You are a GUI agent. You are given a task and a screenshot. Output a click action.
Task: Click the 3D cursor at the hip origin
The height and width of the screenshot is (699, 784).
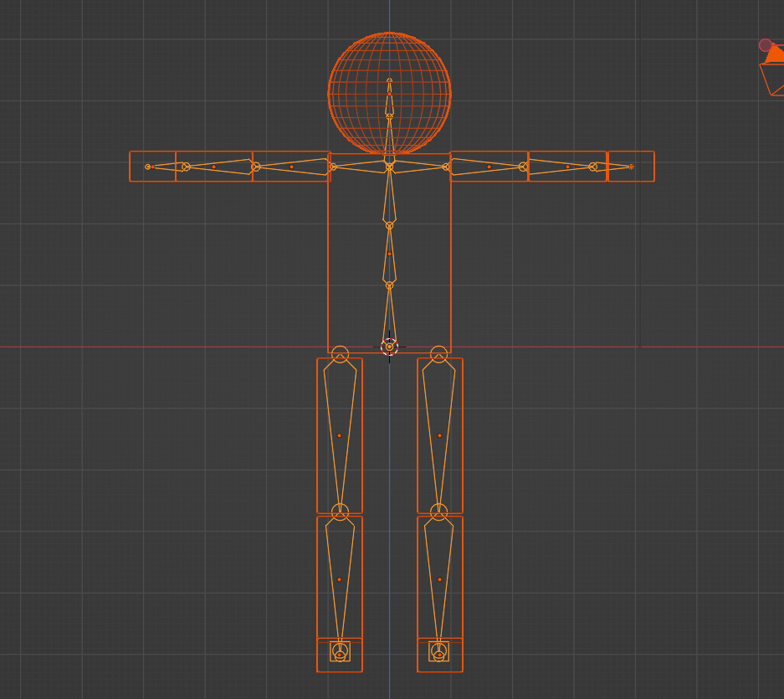pos(389,347)
